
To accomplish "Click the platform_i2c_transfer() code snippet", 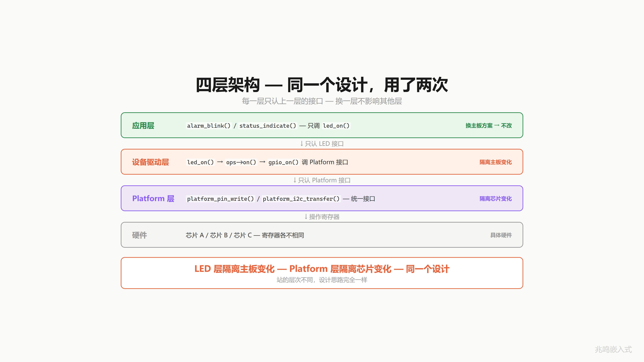I will (301, 199).
